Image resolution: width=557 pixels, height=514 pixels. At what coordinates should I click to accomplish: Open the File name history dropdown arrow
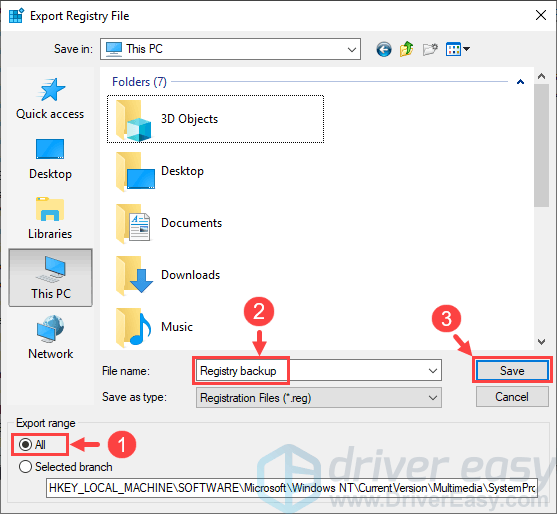click(x=433, y=371)
